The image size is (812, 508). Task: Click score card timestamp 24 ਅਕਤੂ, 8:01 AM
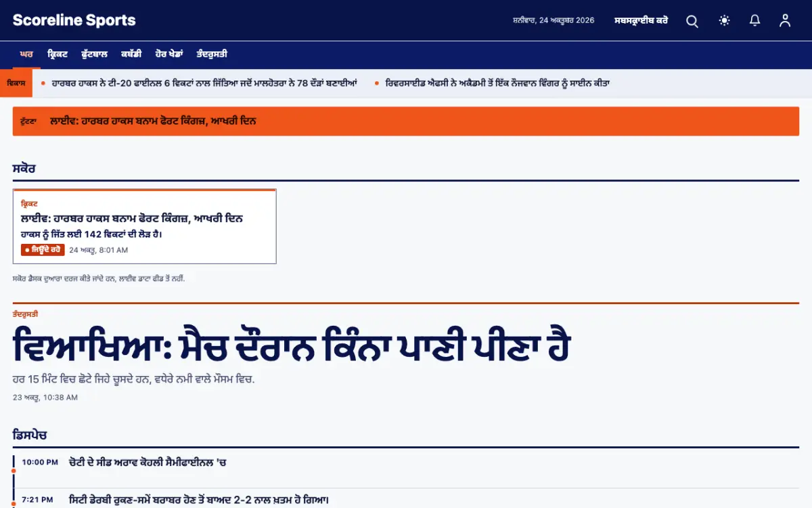click(x=99, y=250)
